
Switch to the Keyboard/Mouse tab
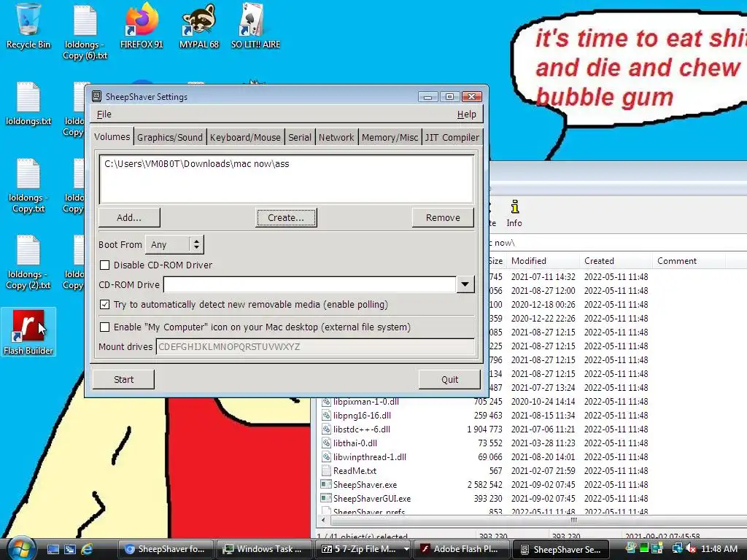pos(245,137)
